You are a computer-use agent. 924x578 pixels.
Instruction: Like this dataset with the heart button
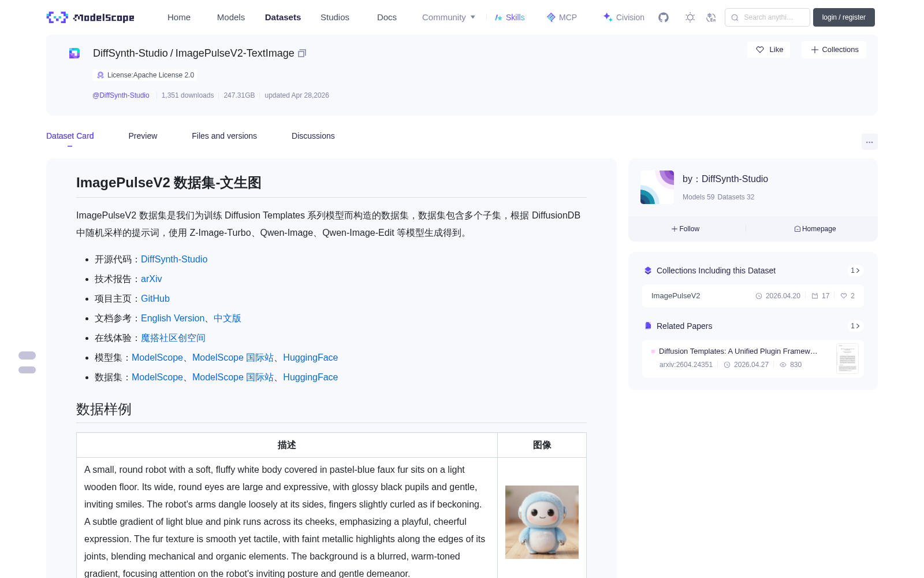769,50
